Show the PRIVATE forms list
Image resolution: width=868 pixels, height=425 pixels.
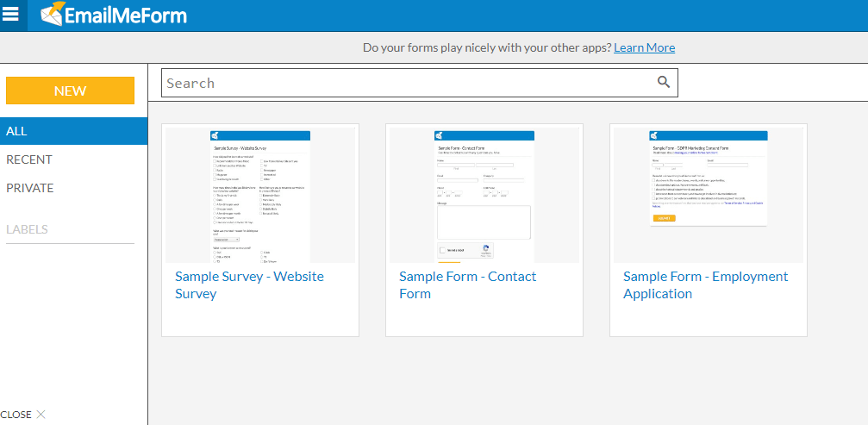pos(30,188)
